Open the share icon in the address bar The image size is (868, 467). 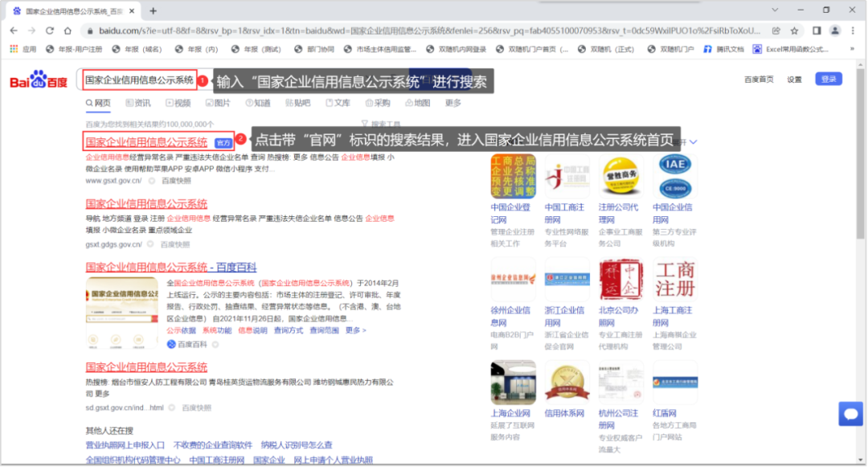coord(776,31)
